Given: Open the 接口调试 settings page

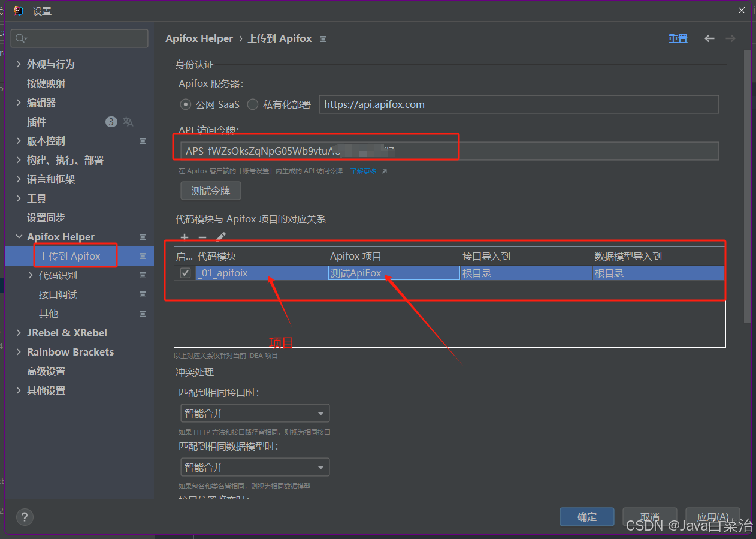Looking at the screenshot, I should tap(58, 294).
